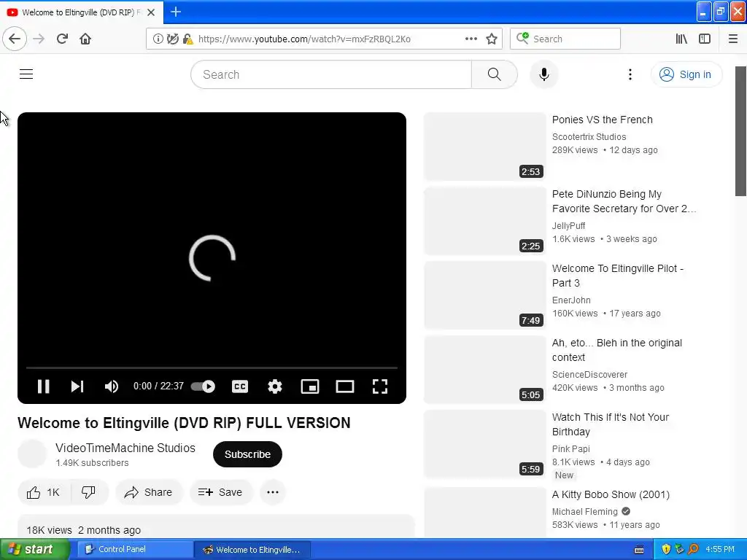
Task: Click the 4:55 PM system clock
Action: [720, 550]
